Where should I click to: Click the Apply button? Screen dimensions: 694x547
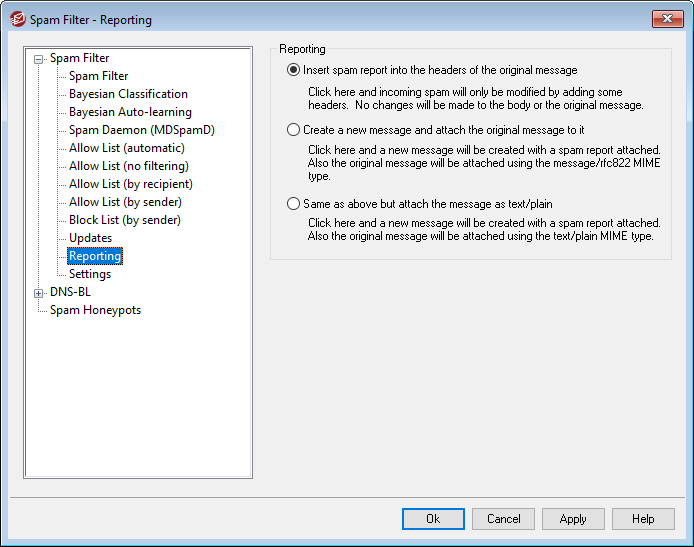573,519
